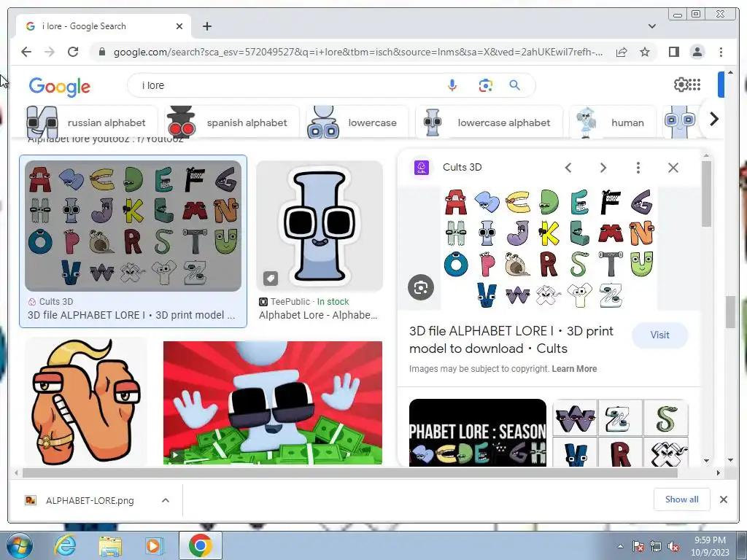Select the human filter chip
This screenshot has width=747, height=560.
[613, 122]
